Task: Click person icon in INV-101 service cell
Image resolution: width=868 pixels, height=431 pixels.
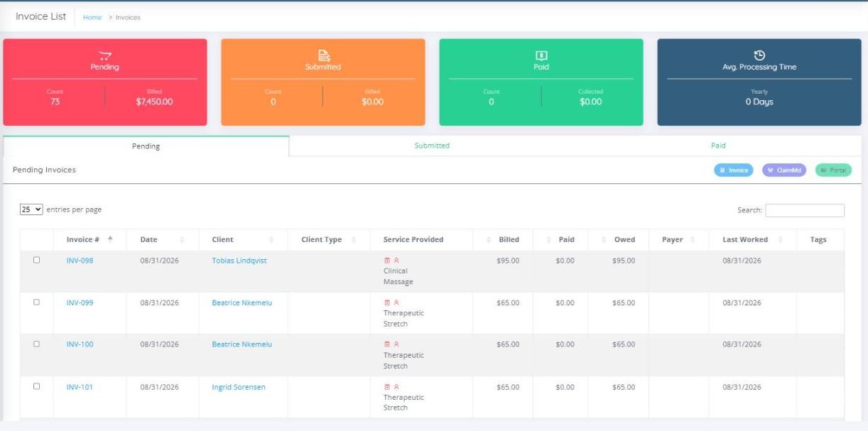Action: [x=396, y=387]
